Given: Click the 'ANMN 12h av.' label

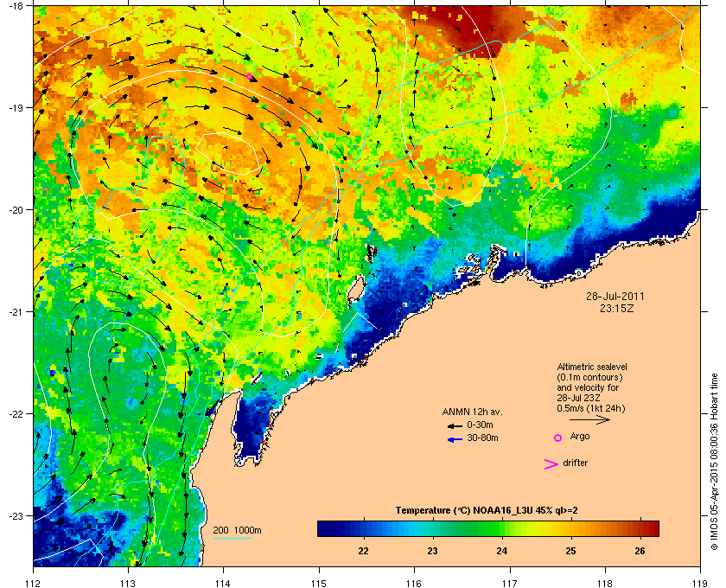Looking at the screenshot, I should click(x=472, y=412).
